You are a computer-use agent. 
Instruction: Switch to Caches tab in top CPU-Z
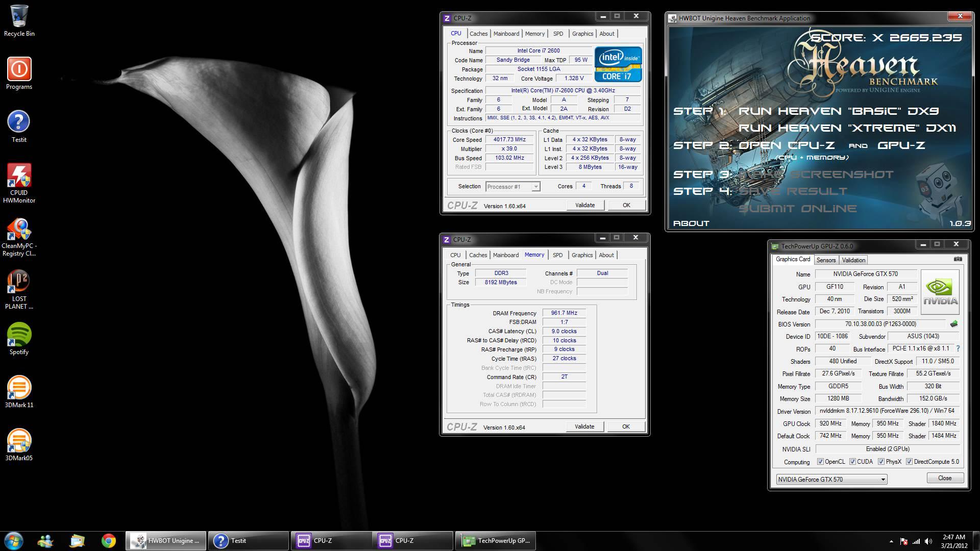pyautogui.click(x=478, y=34)
